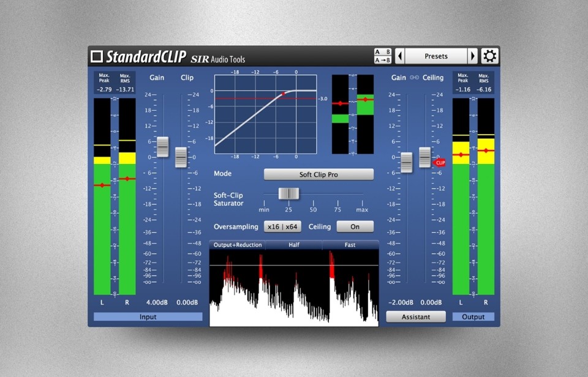This screenshot has height=377, width=588.
Task: Change Oversampling x16 | x64 setting
Action: click(283, 226)
